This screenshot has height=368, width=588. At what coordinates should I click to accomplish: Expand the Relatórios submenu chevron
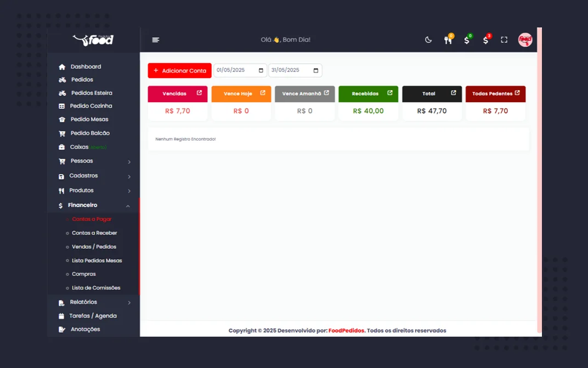click(x=129, y=303)
